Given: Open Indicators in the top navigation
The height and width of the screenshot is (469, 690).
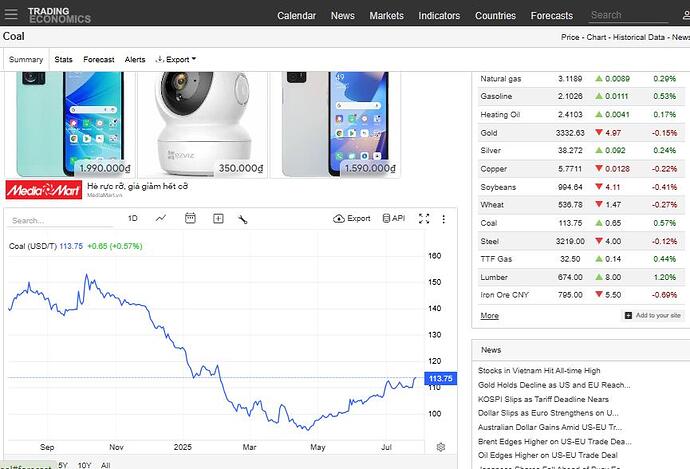Looking at the screenshot, I should (x=439, y=16).
